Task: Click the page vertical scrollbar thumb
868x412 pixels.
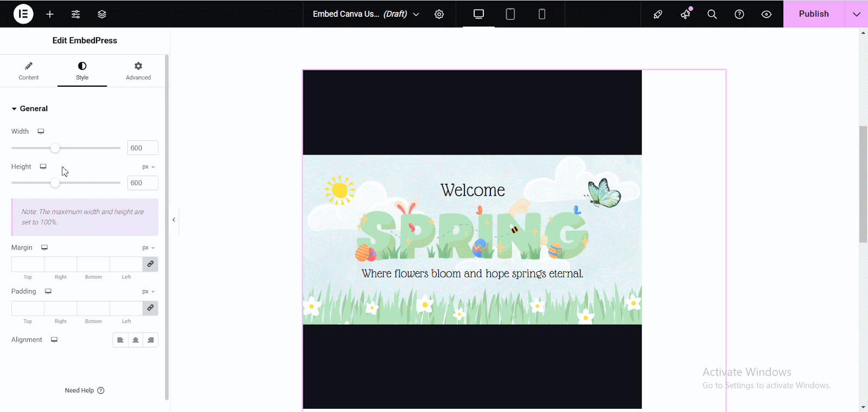Action: coord(863,184)
